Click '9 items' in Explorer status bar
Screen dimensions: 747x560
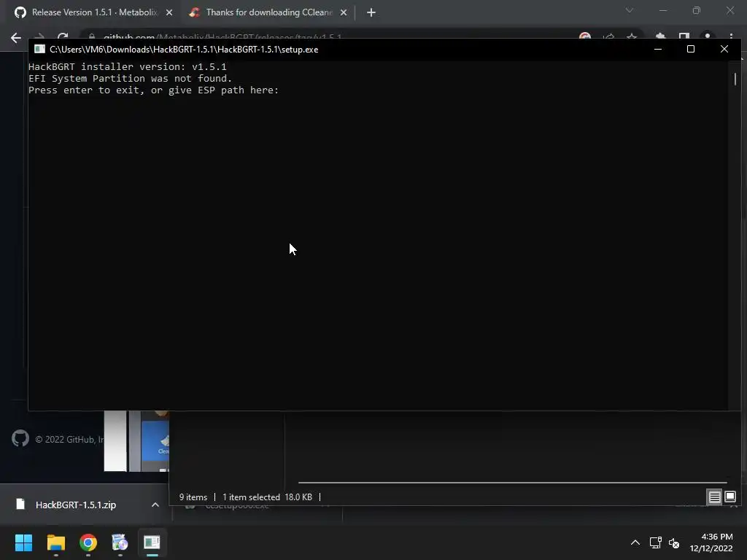click(x=193, y=497)
